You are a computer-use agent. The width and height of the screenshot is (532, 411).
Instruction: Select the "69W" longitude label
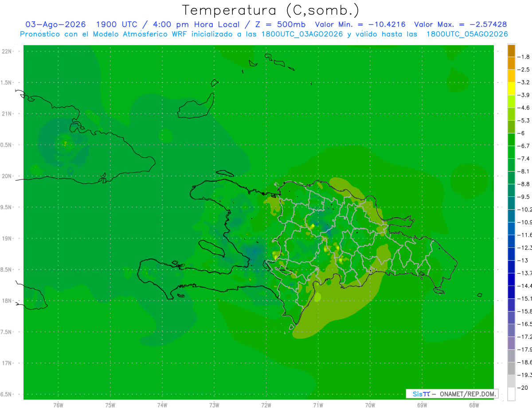pos(422,405)
